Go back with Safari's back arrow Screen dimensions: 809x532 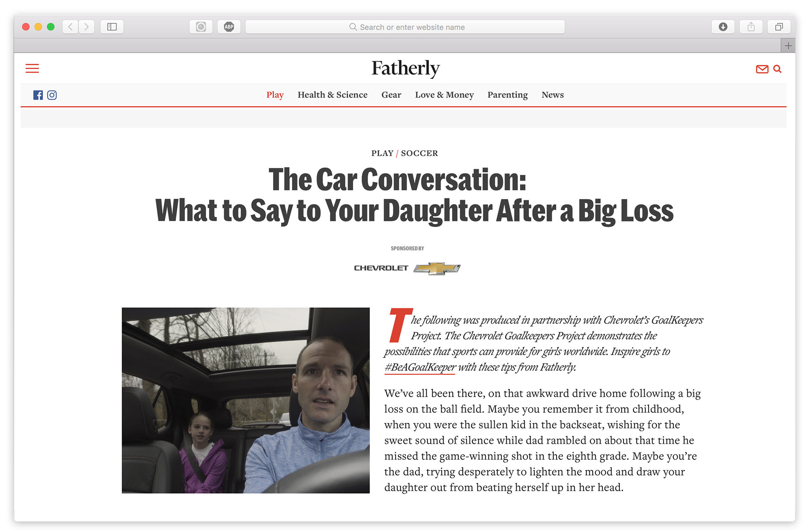pos(70,27)
